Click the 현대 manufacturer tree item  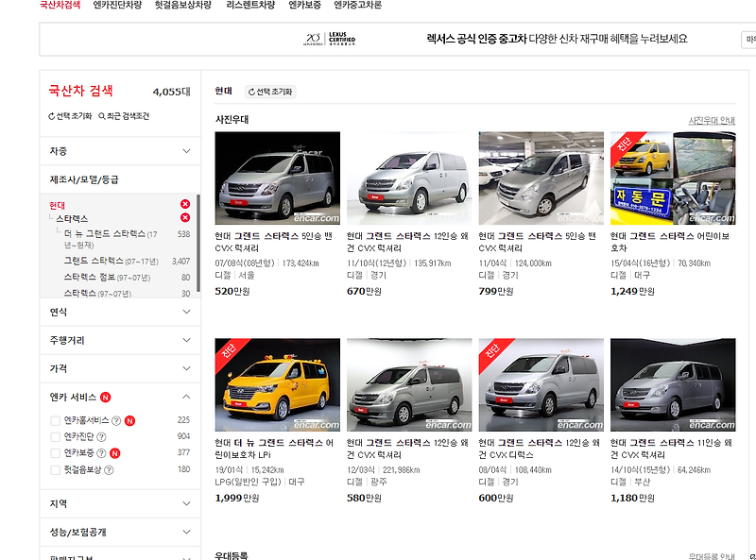tap(57, 205)
